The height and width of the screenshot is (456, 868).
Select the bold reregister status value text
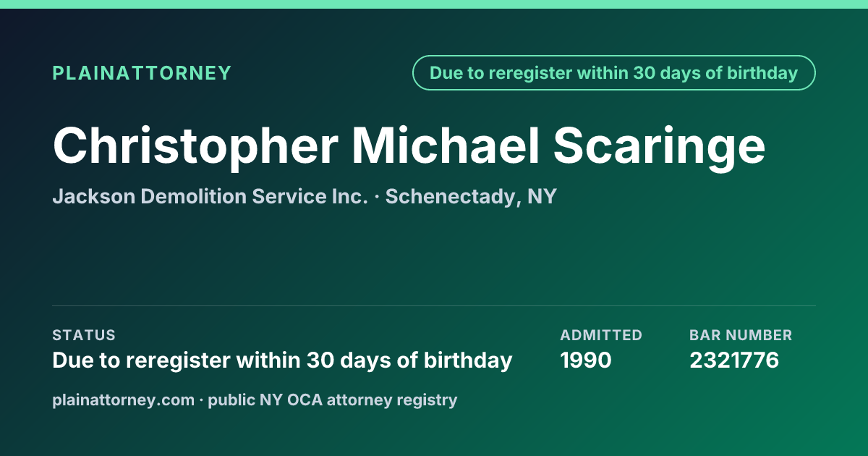pos(282,360)
